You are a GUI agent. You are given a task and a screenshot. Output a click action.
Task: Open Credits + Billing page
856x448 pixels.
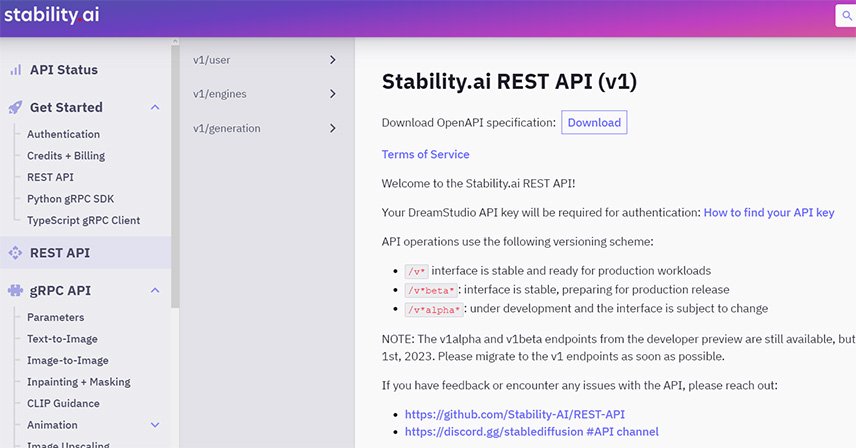66,156
